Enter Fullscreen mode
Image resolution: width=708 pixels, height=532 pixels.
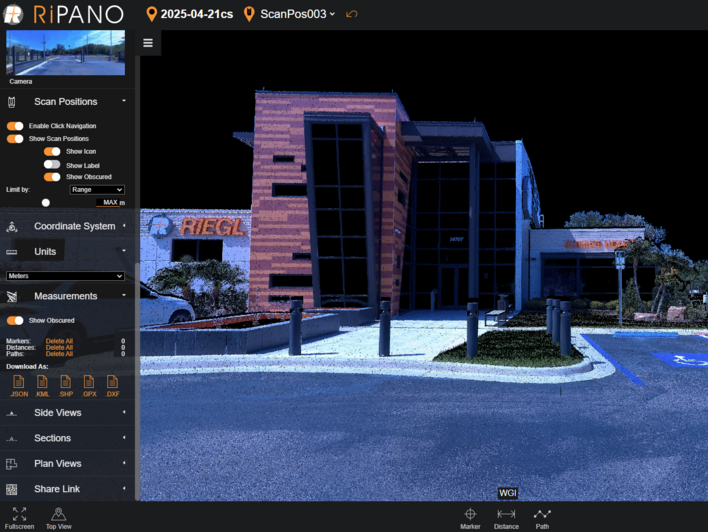tap(19, 516)
